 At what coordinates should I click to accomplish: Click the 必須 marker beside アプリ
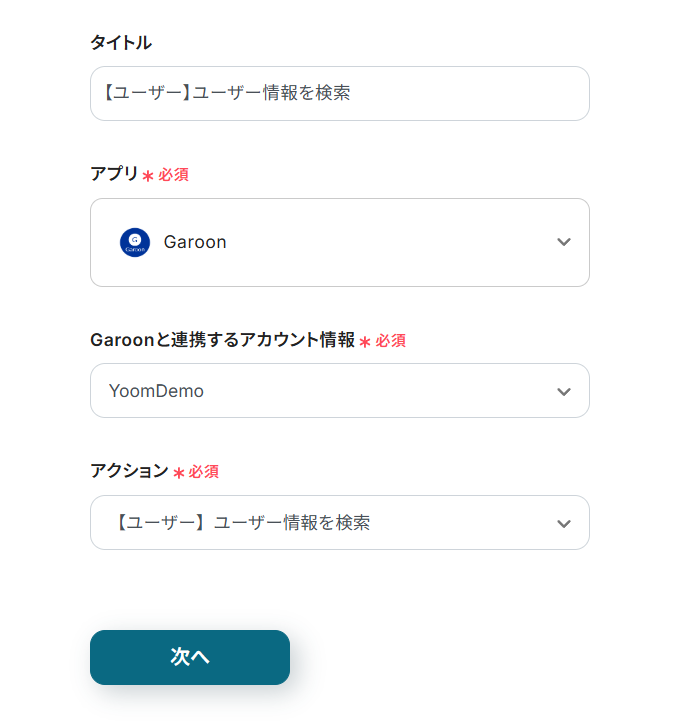point(173,174)
